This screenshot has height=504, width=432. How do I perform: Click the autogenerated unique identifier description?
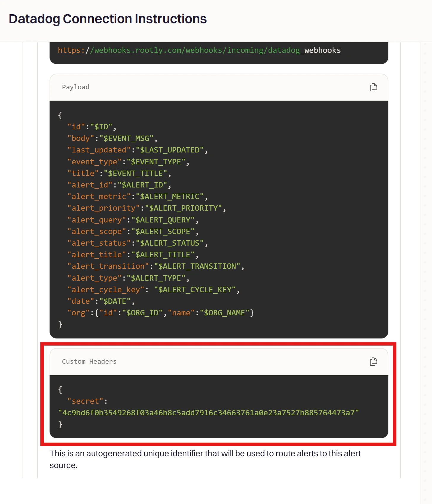[205, 459]
